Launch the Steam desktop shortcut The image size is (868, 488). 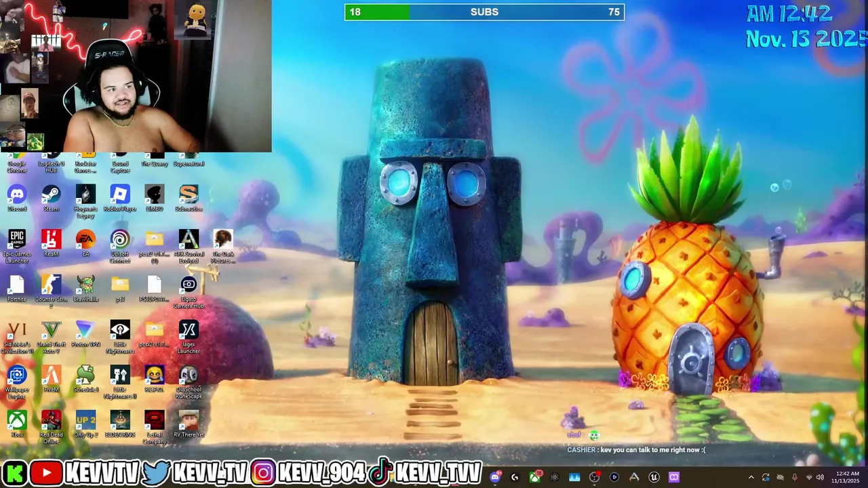[x=51, y=199]
